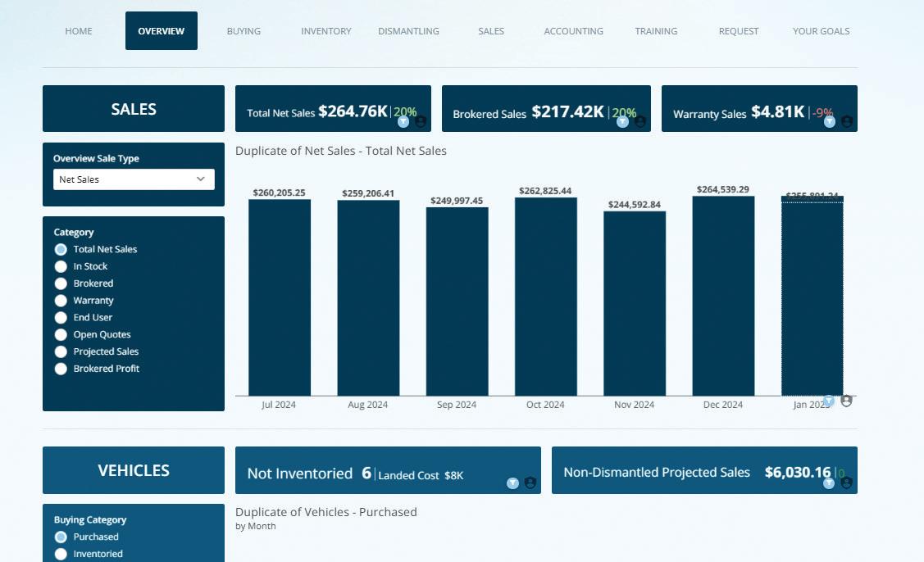Open the Accounting tab
Viewport: 924px width, 562px height.
[573, 30]
